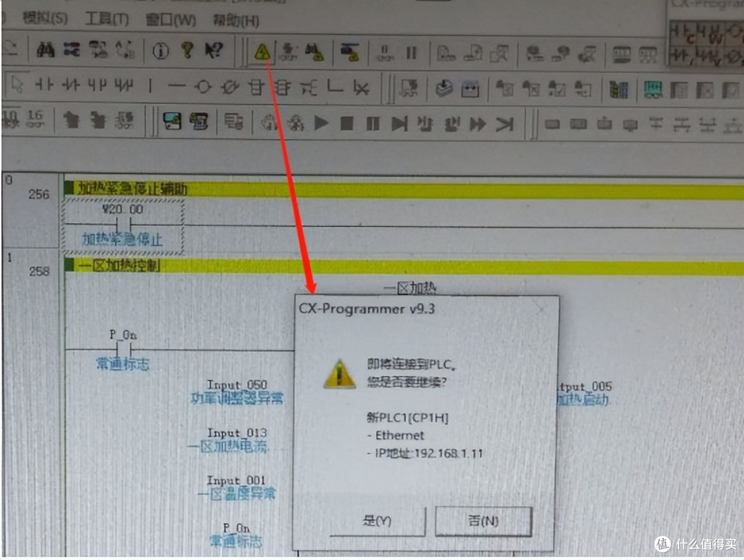Select the Input_001 一区温度异常 element
This screenshot has width=744, height=560.
[x=236, y=488]
